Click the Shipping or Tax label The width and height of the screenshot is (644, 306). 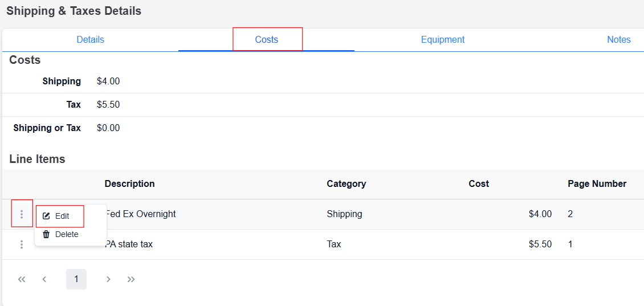[x=47, y=128]
